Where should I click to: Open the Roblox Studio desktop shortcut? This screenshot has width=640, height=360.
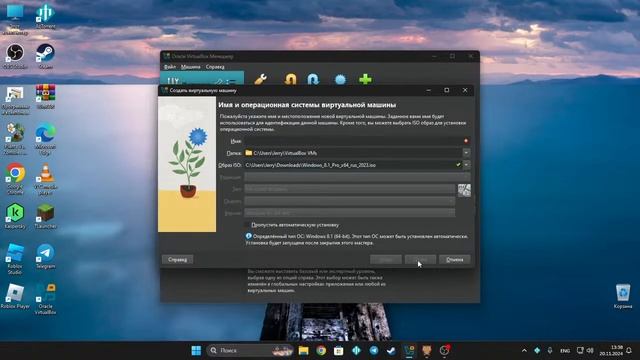coord(15,259)
